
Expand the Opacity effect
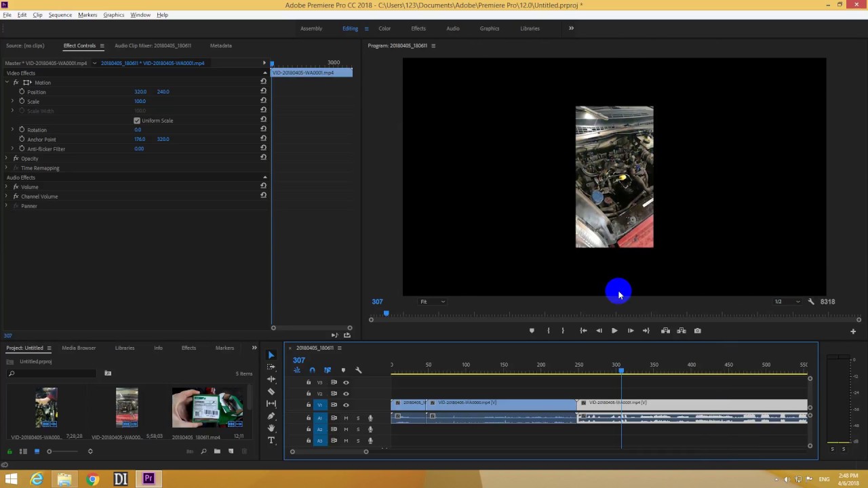(x=7, y=159)
